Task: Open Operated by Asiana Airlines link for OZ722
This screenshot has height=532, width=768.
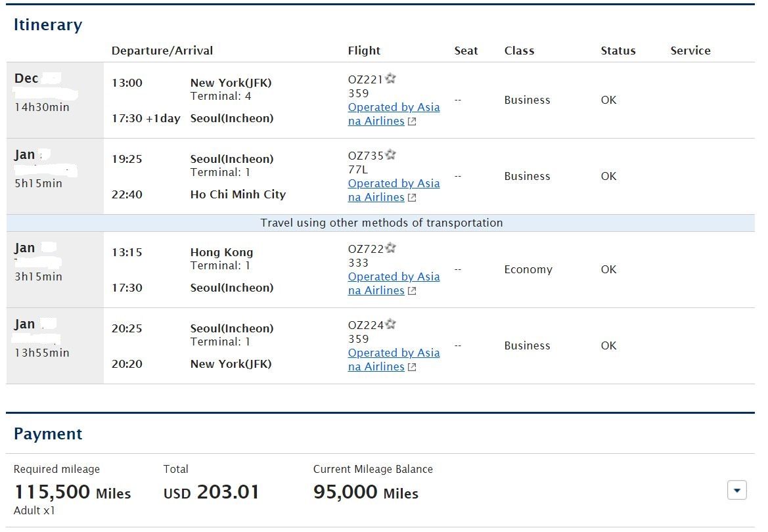Action: coord(394,284)
